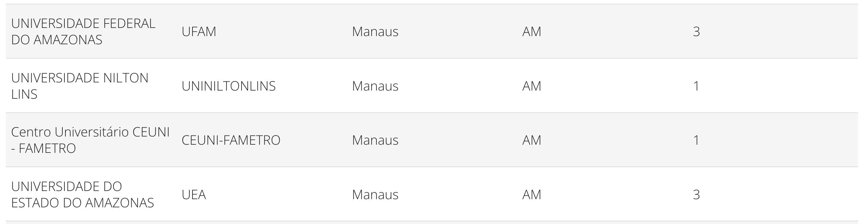Click Manaus in the UFAM row

375,32
